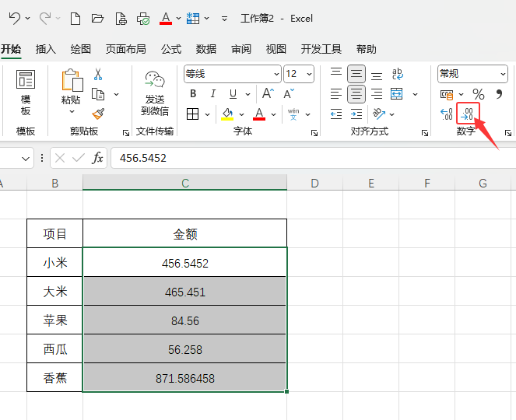Toggle wrap text icon
The width and height of the screenshot is (516, 420).
coord(398,74)
